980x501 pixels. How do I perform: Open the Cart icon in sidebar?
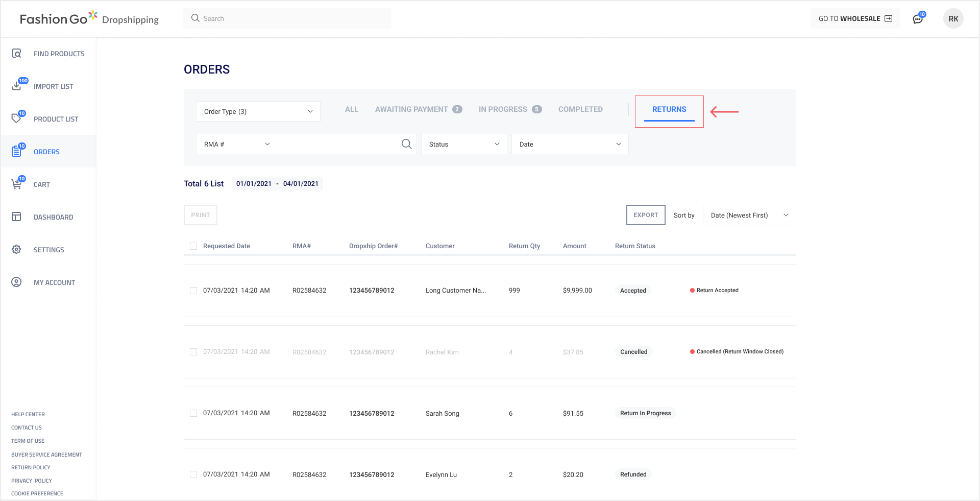coord(16,184)
